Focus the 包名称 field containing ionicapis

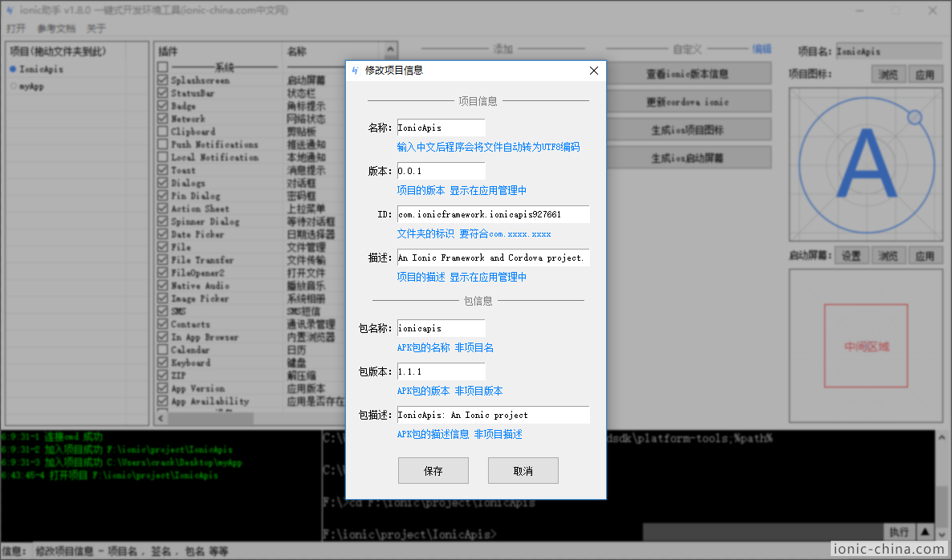click(x=441, y=328)
